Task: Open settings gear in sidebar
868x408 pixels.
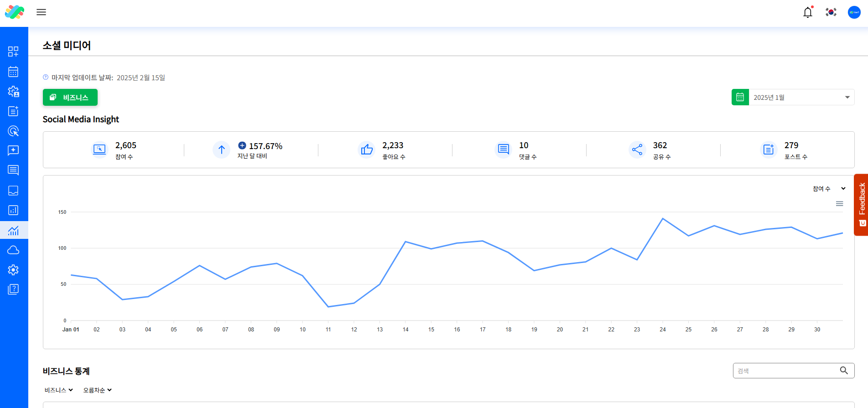Action: coord(13,270)
